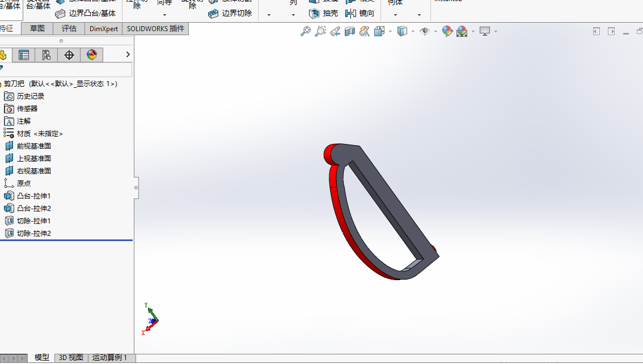The height and width of the screenshot is (364, 643).
Task: Expand the Display Style dropdown arrow
Action: (x=413, y=32)
